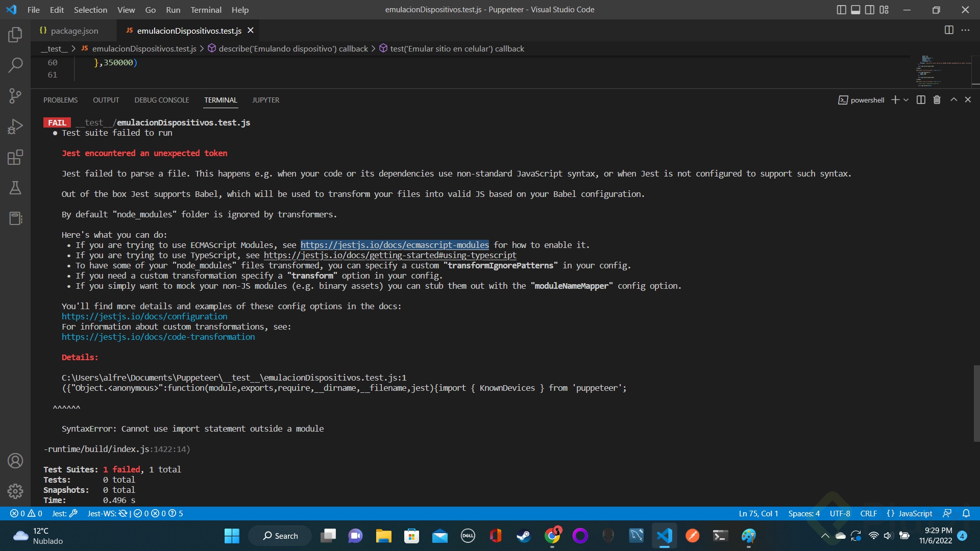Kill terminal with trash icon
The image size is (980, 551).
tap(937, 100)
